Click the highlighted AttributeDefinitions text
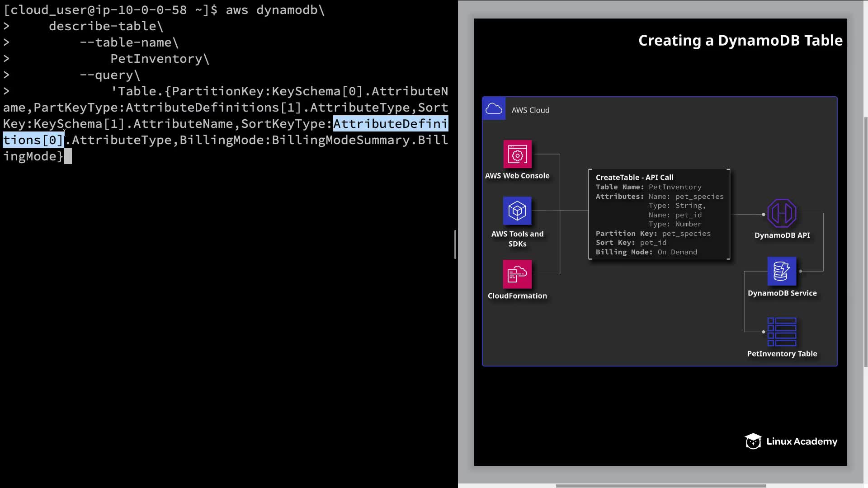The width and height of the screenshot is (868, 488). [390, 124]
